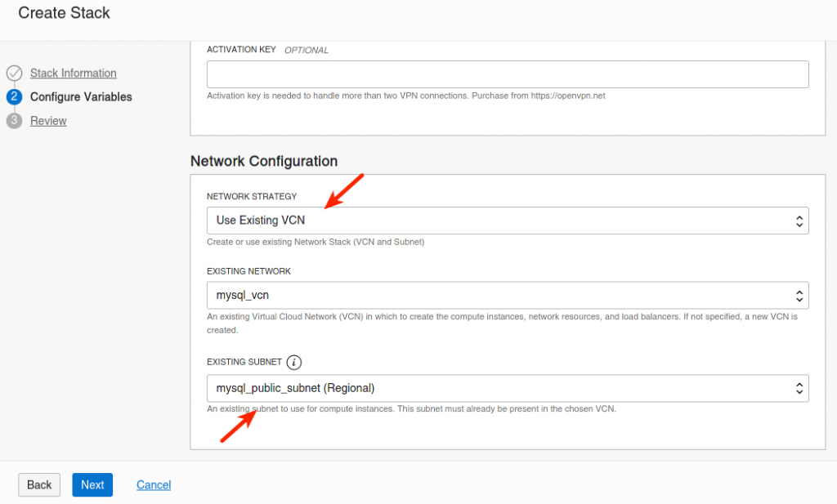Click the Existing Subnet selector arrows

point(799,388)
